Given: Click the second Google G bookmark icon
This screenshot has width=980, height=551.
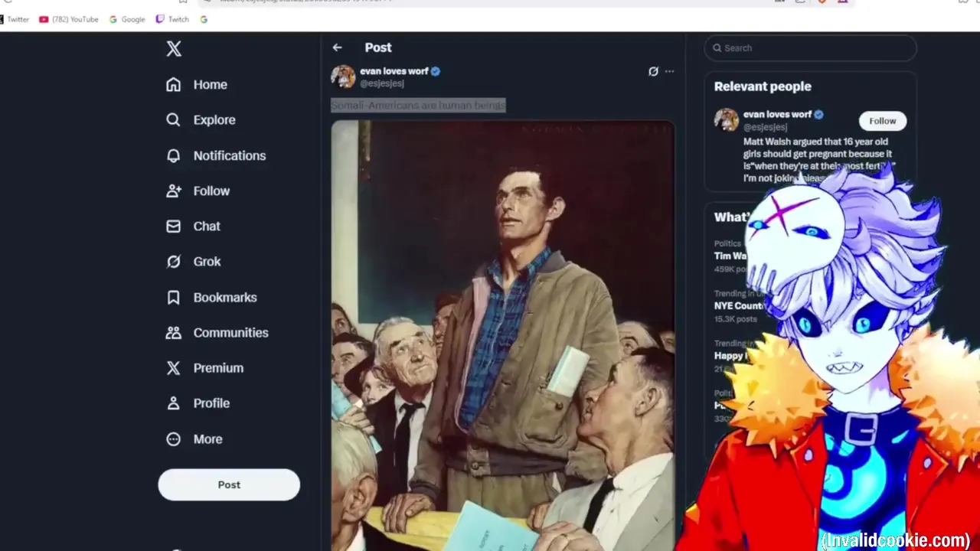Looking at the screenshot, I should [x=204, y=19].
